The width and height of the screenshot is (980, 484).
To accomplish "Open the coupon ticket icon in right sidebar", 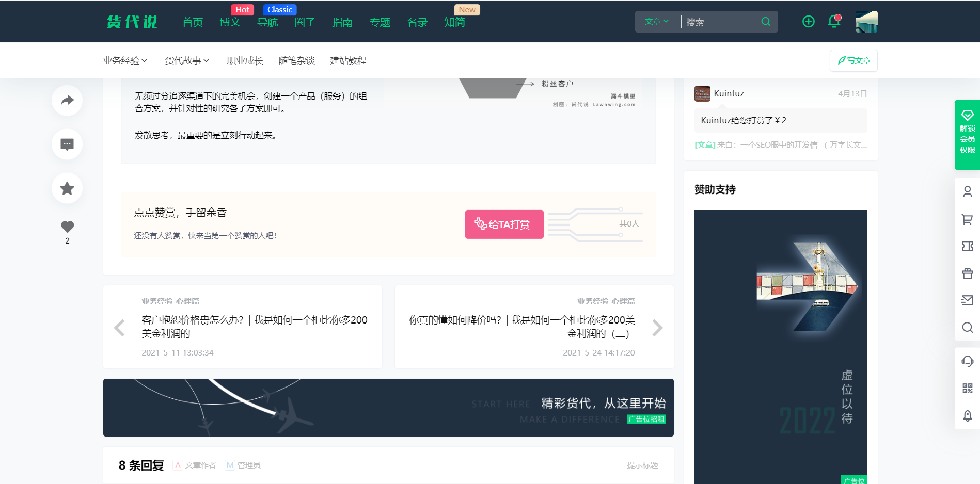I will click(967, 246).
